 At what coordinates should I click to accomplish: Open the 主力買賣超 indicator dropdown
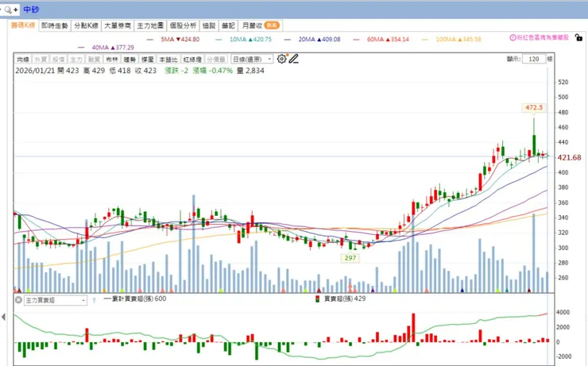pyautogui.click(x=56, y=300)
